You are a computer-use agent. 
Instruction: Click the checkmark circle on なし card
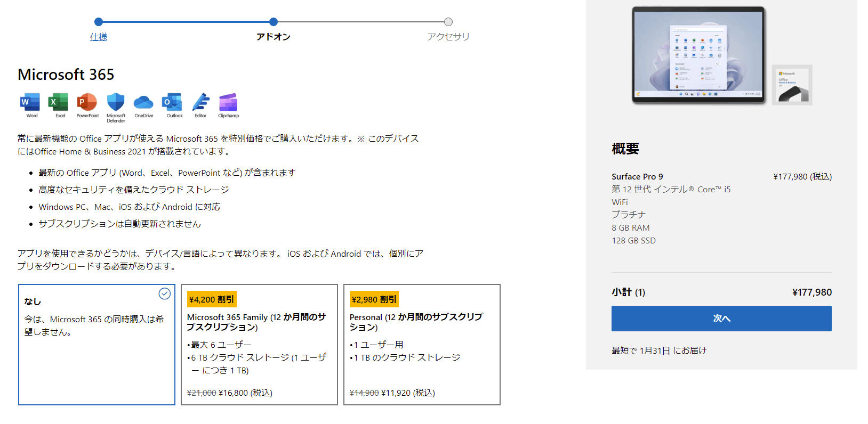(x=165, y=293)
